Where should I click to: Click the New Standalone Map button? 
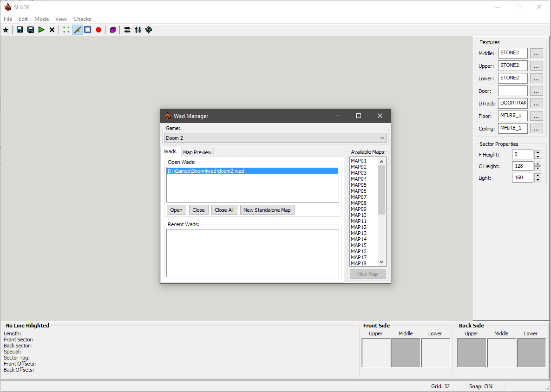[x=267, y=210]
